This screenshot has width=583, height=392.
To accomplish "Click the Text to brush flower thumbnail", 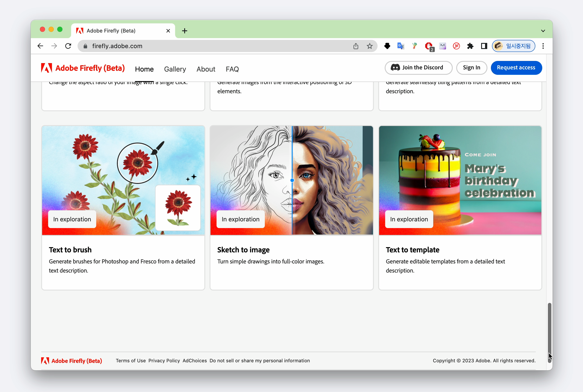I will click(x=123, y=180).
